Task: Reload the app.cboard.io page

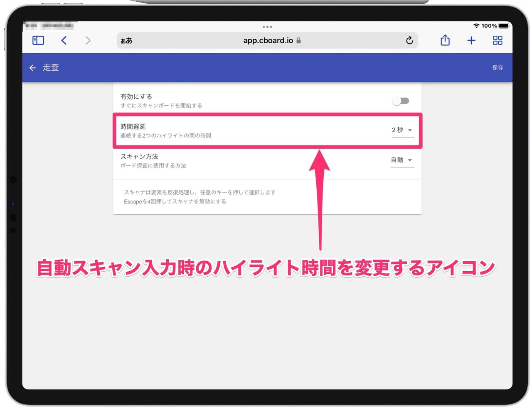Action: (409, 40)
